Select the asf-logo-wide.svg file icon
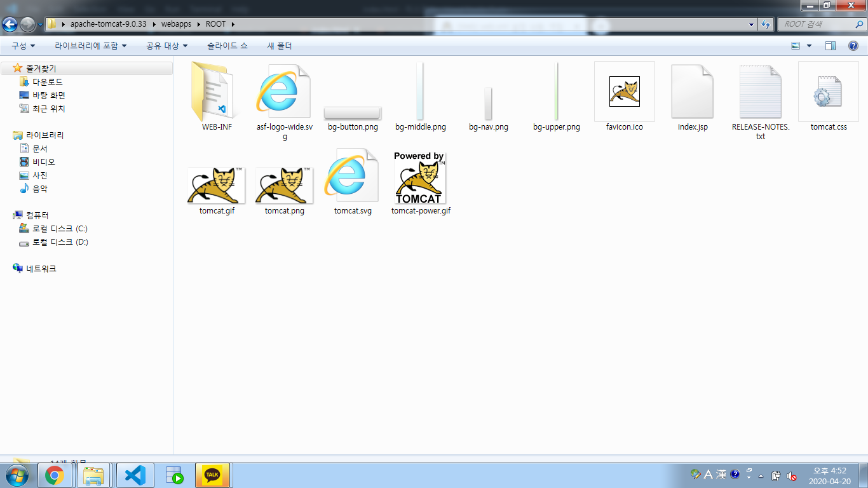868x488 pixels. [x=284, y=91]
